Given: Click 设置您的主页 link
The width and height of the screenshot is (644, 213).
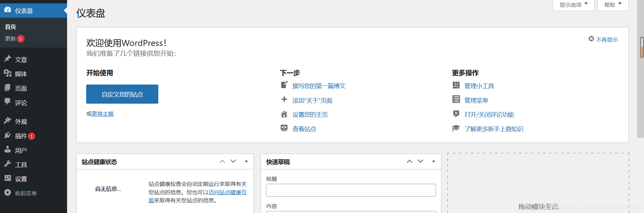Looking at the screenshot, I should coord(310,115).
